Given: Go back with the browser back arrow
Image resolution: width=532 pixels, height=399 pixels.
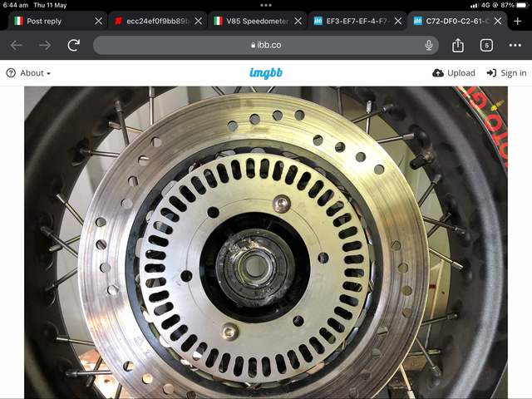Looking at the screenshot, I should click(17, 45).
